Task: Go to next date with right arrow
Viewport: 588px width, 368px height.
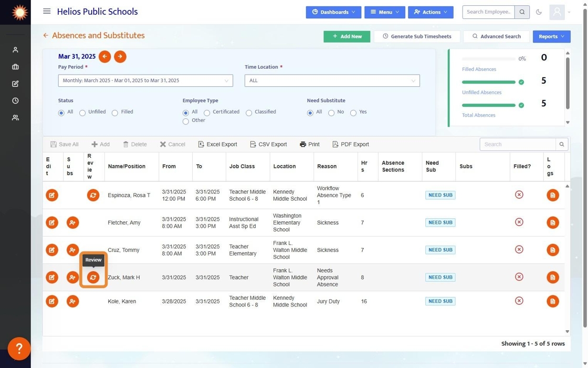Action: [120, 57]
